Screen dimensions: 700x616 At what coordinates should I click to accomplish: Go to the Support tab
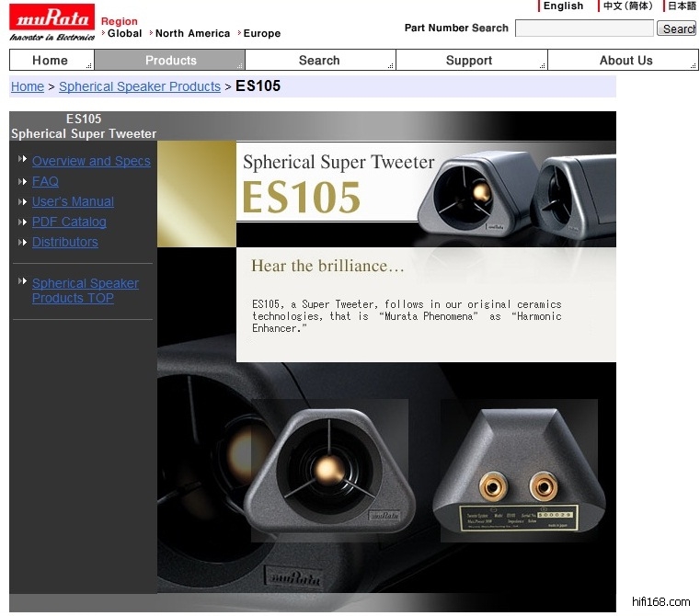(469, 61)
